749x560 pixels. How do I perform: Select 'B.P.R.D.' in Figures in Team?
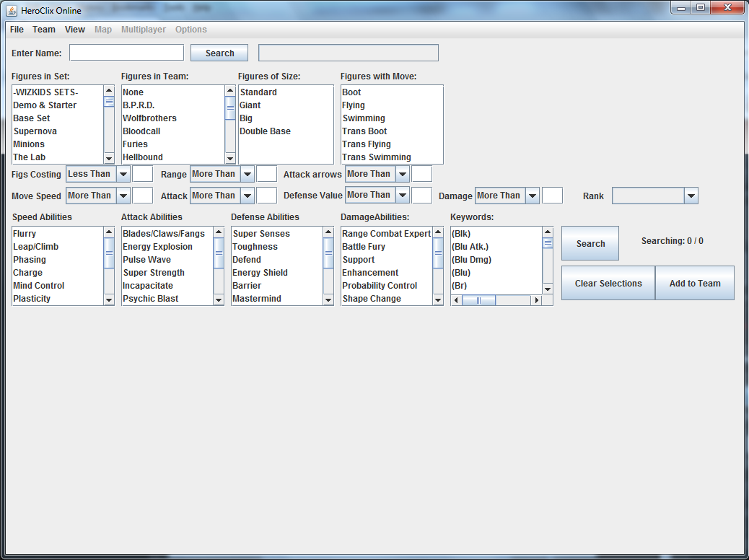click(x=173, y=105)
